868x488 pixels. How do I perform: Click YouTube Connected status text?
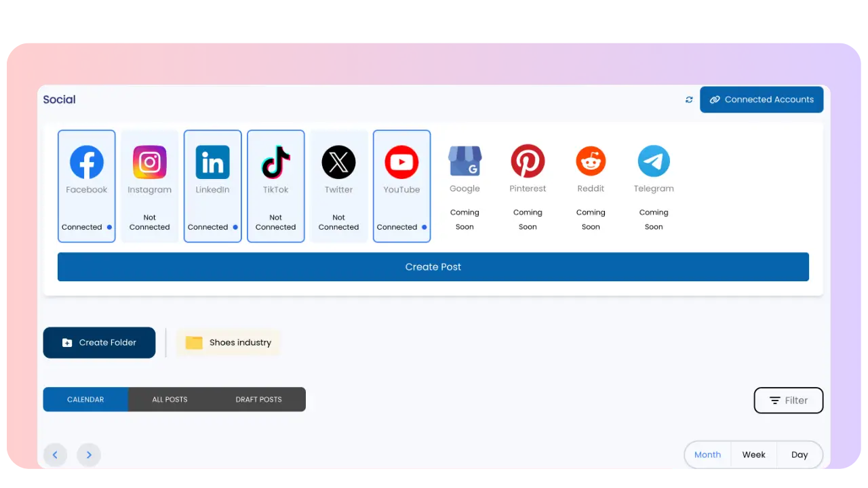[x=397, y=227]
